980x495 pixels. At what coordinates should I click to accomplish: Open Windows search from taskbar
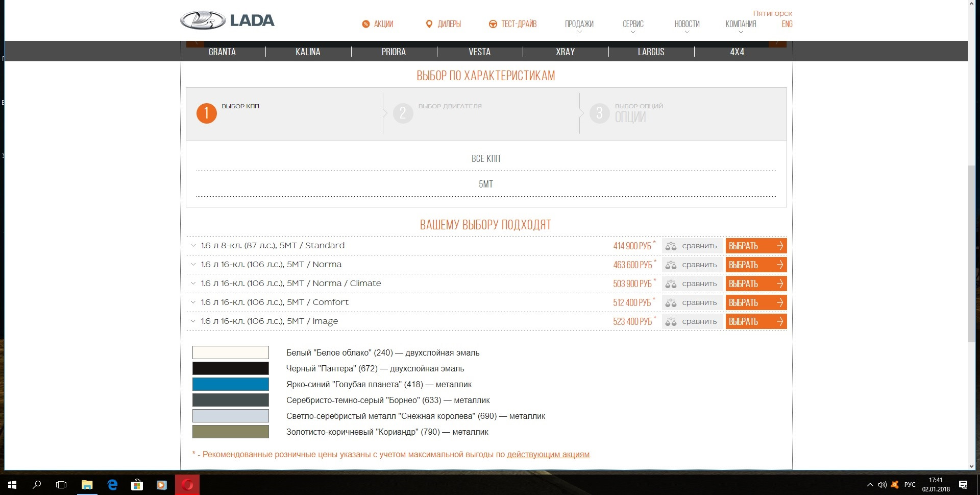pyautogui.click(x=37, y=485)
